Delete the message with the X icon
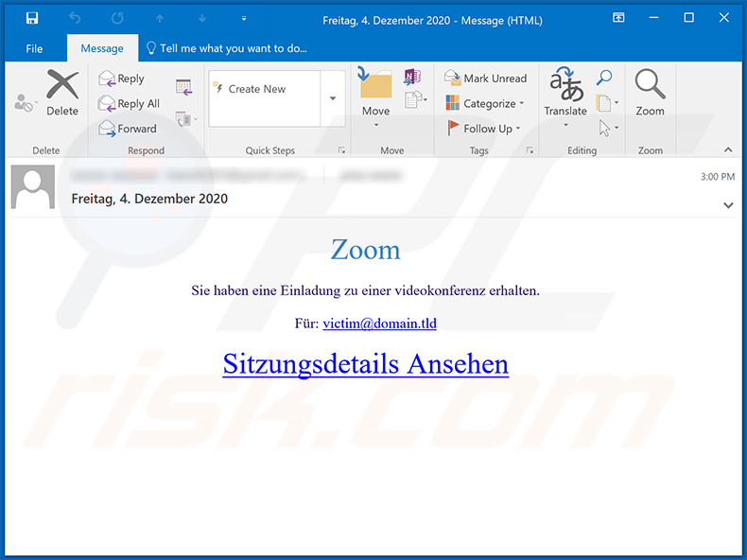 coord(62,93)
